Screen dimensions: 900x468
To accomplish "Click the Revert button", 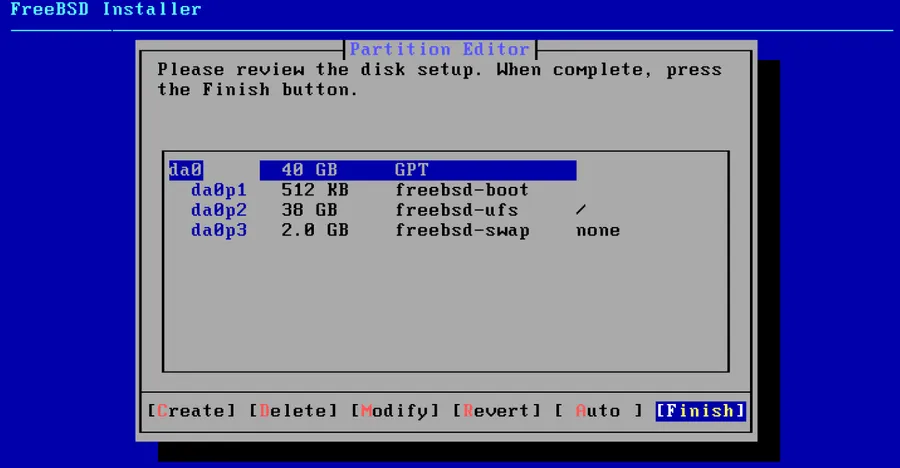I will click(496, 411).
